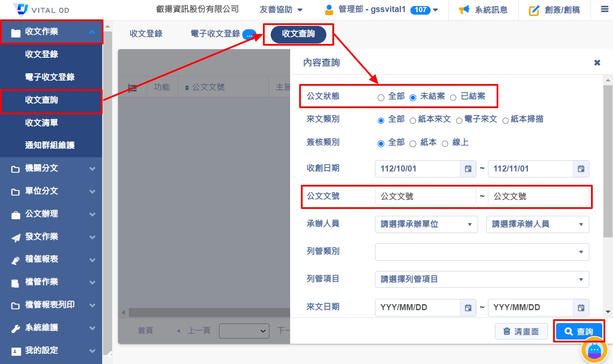The width and height of the screenshot is (613, 364).
Task: Click the chatbot assistant icon
Action: [x=594, y=351]
